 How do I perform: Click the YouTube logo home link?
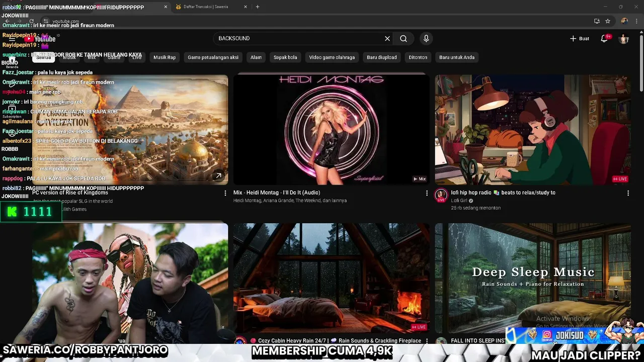click(x=39, y=39)
